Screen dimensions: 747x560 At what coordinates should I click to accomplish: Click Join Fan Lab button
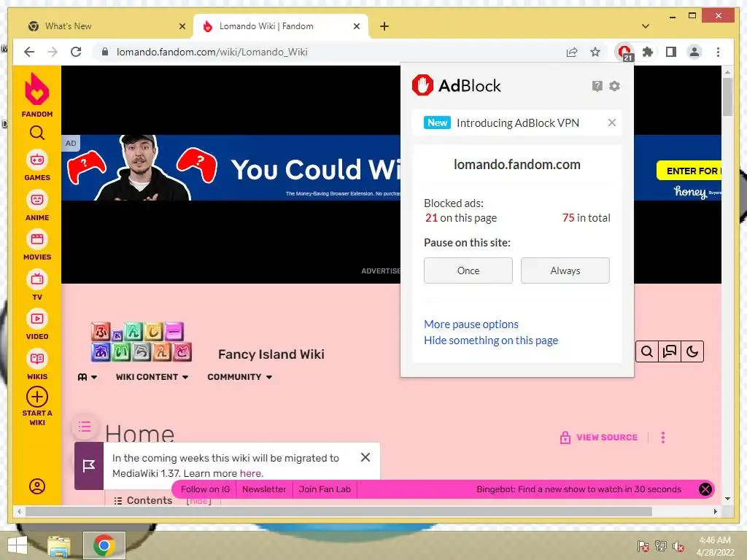point(325,489)
